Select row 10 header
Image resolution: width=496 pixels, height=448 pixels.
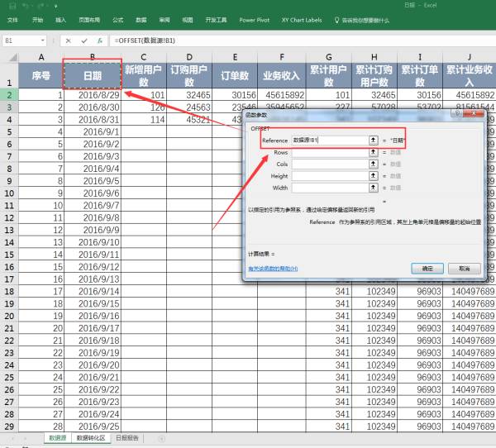click(9, 193)
